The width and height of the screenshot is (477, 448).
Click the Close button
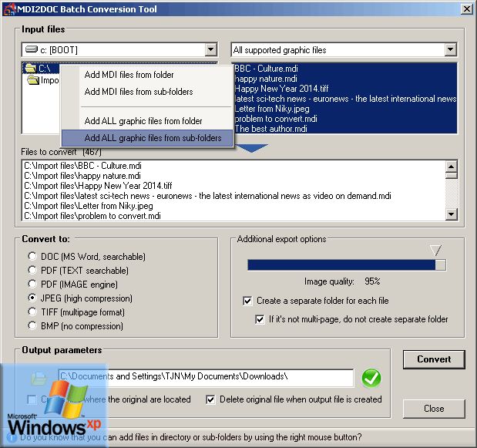434,409
